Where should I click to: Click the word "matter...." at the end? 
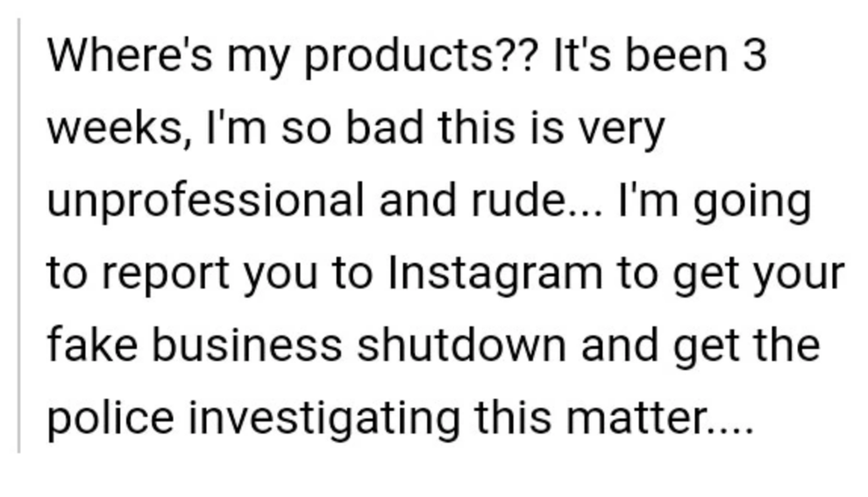(x=659, y=418)
